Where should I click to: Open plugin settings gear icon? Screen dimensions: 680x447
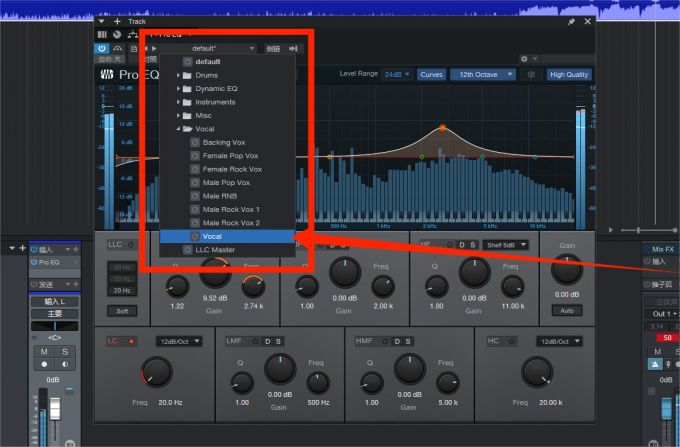click(x=524, y=59)
